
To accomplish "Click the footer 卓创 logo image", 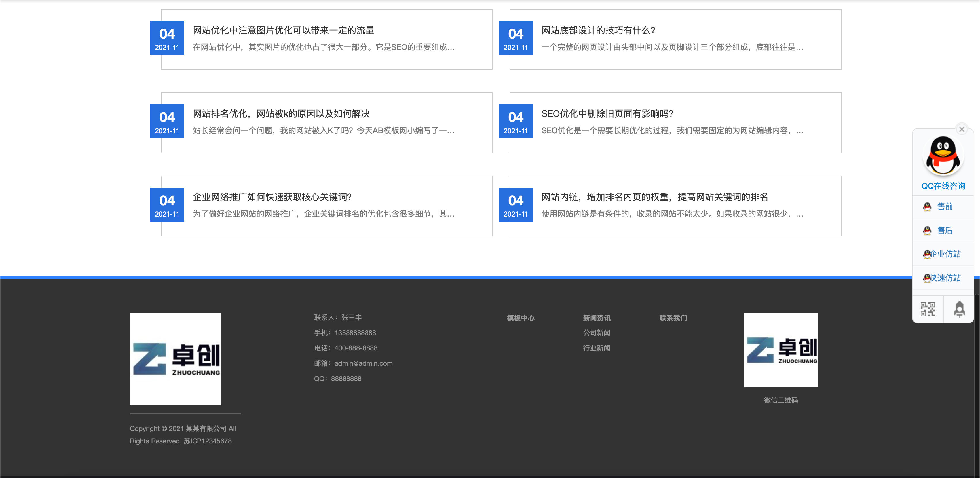I will 175,359.
